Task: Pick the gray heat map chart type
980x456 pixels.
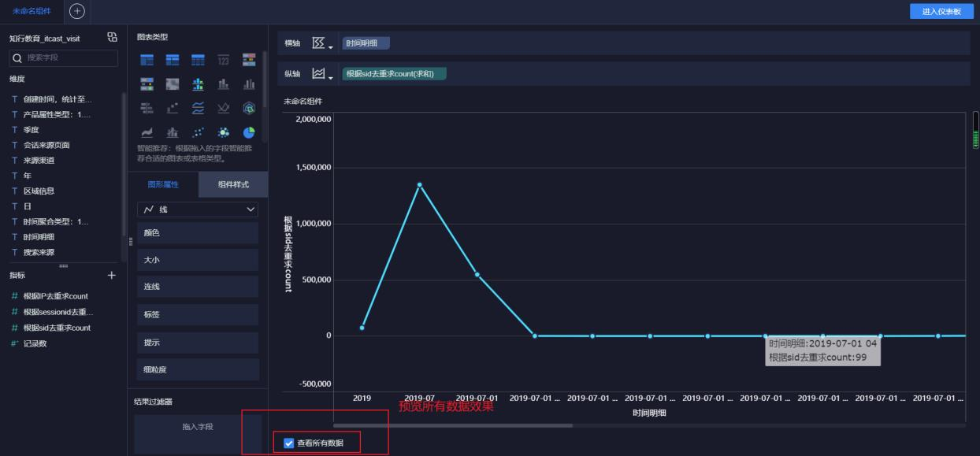Action: click(x=173, y=83)
